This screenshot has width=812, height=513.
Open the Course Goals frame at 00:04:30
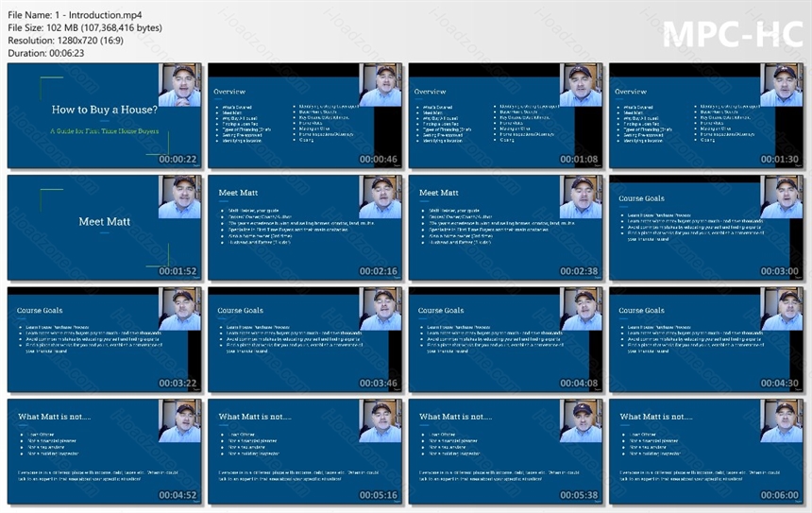706,339
